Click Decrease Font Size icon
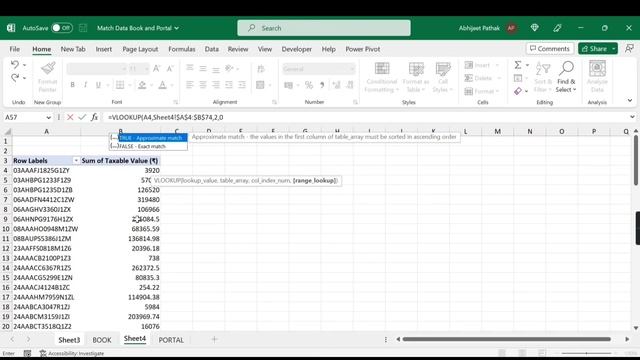Image resolution: width=640 pixels, height=360 pixels. (x=170, y=69)
